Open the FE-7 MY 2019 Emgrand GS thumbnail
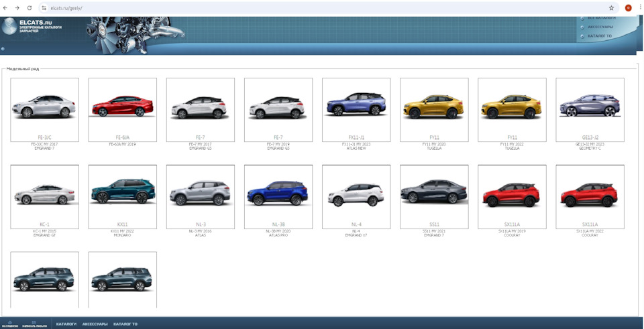 [278, 109]
